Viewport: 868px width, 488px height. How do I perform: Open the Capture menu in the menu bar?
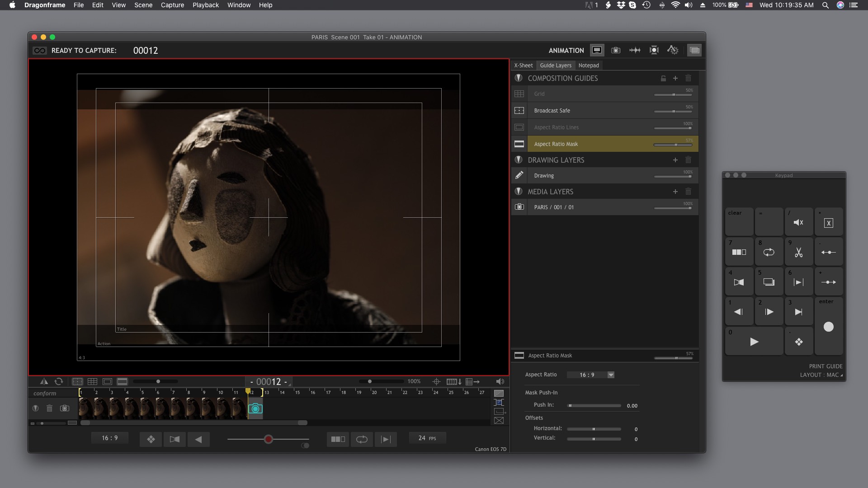[x=172, y=5]
